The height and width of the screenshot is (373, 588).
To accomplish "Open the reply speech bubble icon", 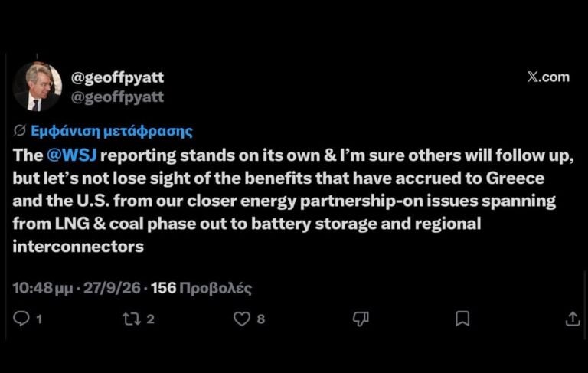I will tap(21, 319).
